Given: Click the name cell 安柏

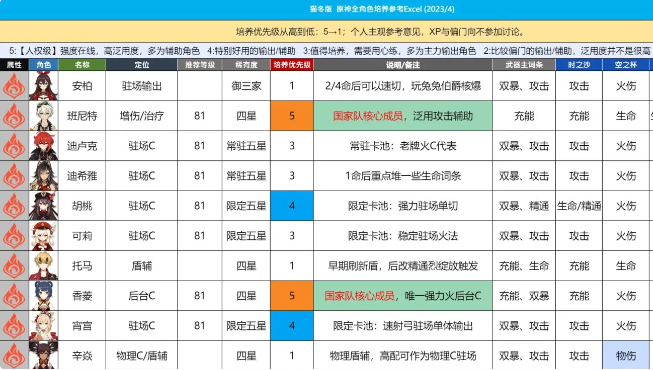Looking at the screenshot, I should pos(82,86).
